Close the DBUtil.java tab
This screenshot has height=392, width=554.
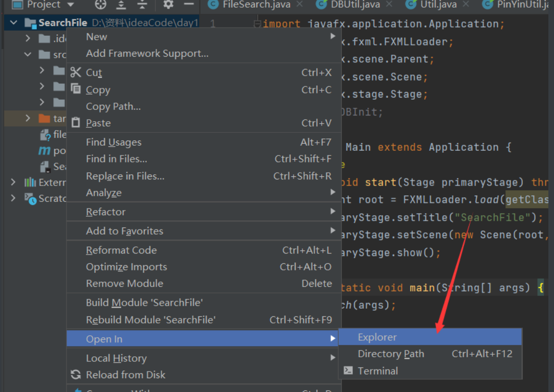[389, 4]
